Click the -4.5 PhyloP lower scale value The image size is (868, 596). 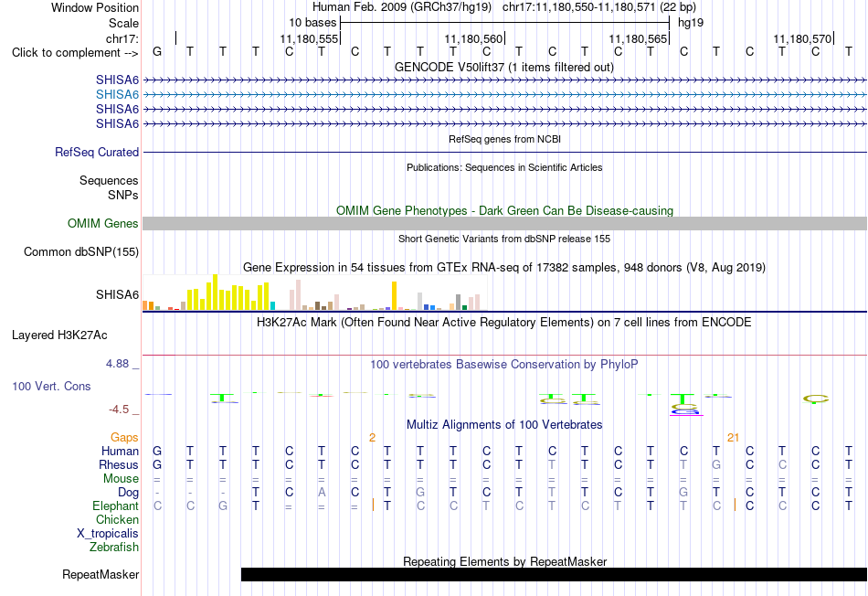tap(119, 410)
